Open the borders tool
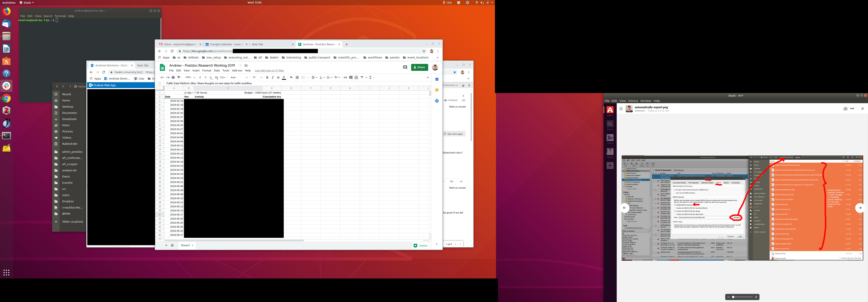Screen dimensions: 868x302 pyautogui.click(x=297, y=77)
